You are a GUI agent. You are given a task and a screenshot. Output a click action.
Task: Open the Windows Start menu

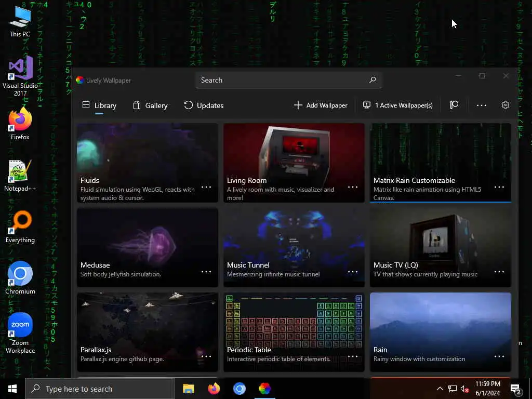tap(12, 389)
